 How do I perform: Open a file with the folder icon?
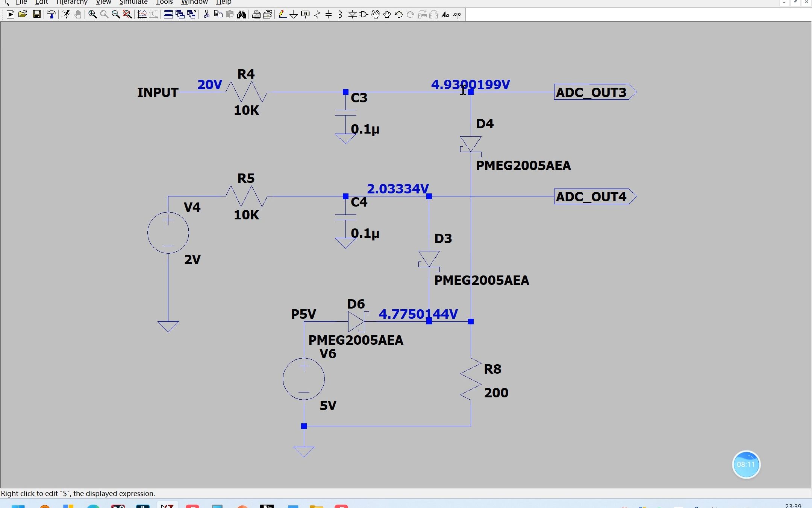click(x=23, y=15)
